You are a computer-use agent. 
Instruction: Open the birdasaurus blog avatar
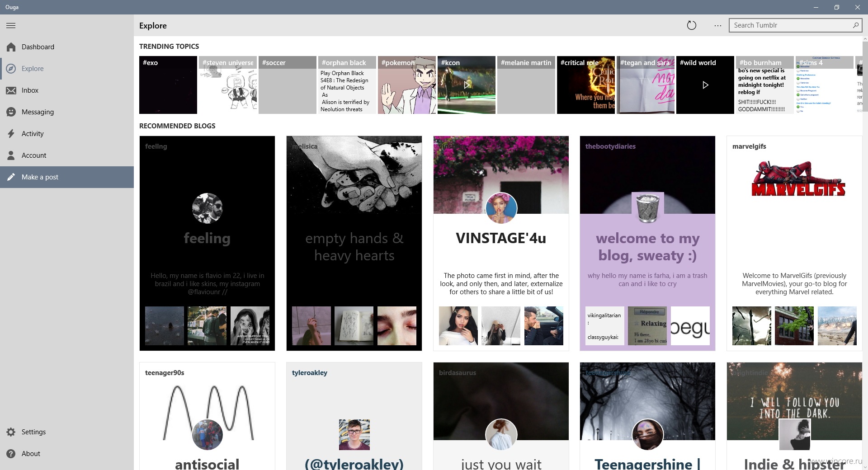pyautogui.click(x=501, y=435)
